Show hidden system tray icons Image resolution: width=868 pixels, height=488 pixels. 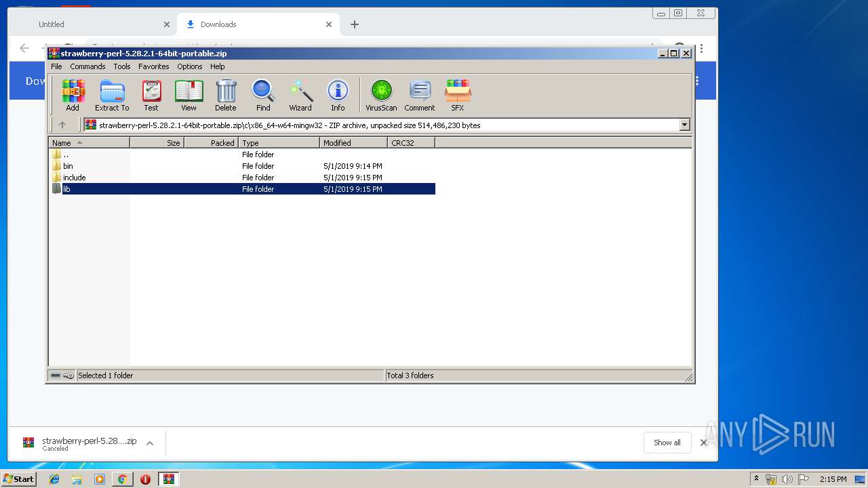pyautogui.click(x=756, y=479)
